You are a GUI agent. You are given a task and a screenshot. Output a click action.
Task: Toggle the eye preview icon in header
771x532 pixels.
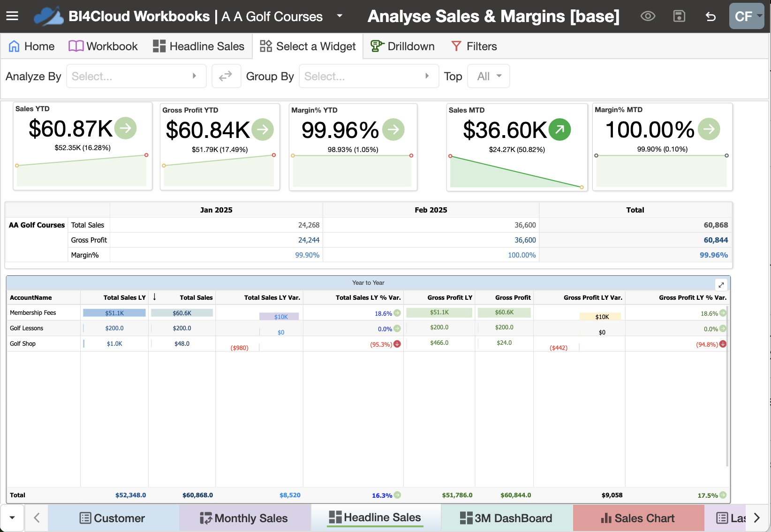(648, 16)
